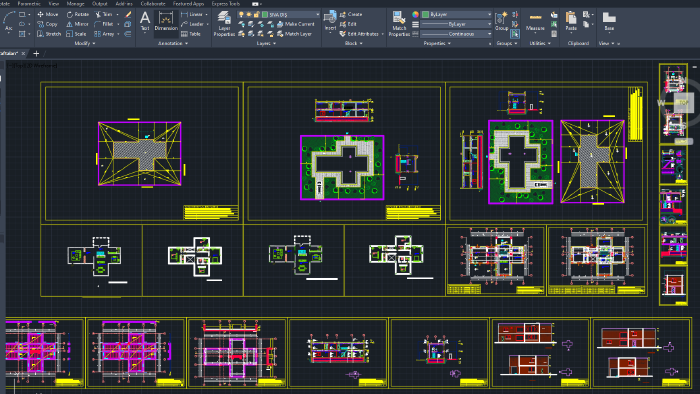Pick the Copy tool
The image size is (700, 394).
coord(47,24)
